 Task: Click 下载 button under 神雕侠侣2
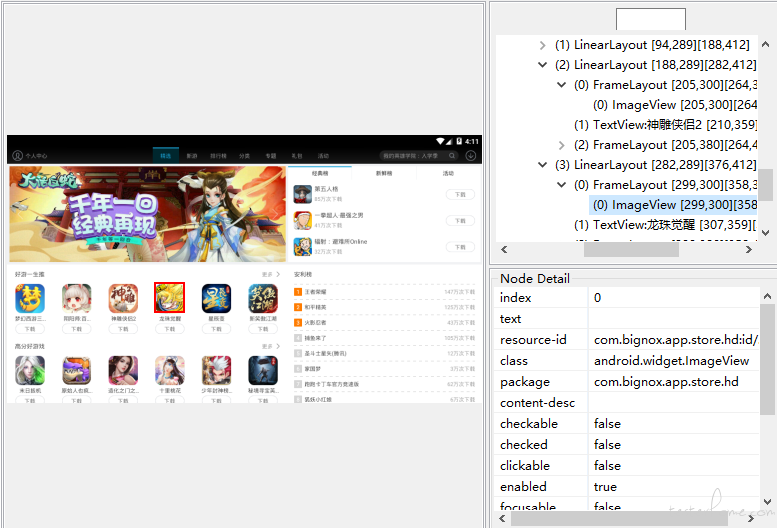click(123, 329)
